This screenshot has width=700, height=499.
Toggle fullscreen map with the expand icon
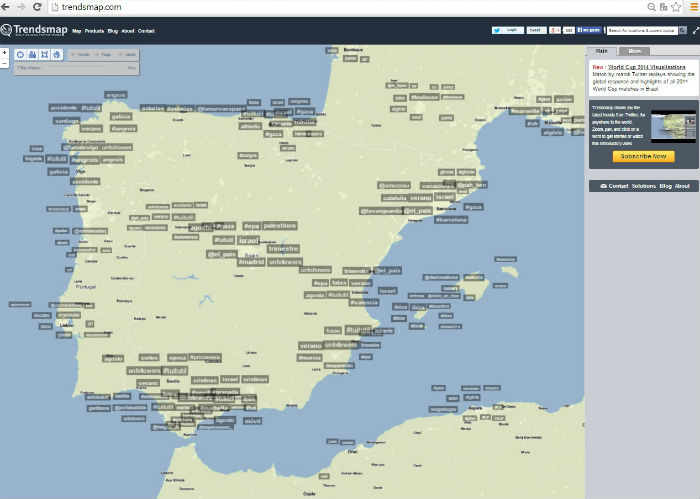[x=695, y=31]
